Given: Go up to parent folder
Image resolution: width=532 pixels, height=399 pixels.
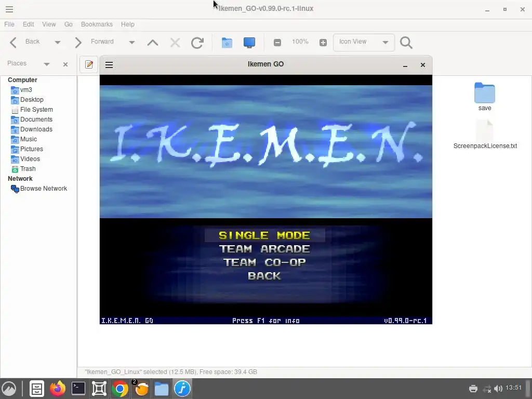Looking at the screenshot, I should [153, 43].
